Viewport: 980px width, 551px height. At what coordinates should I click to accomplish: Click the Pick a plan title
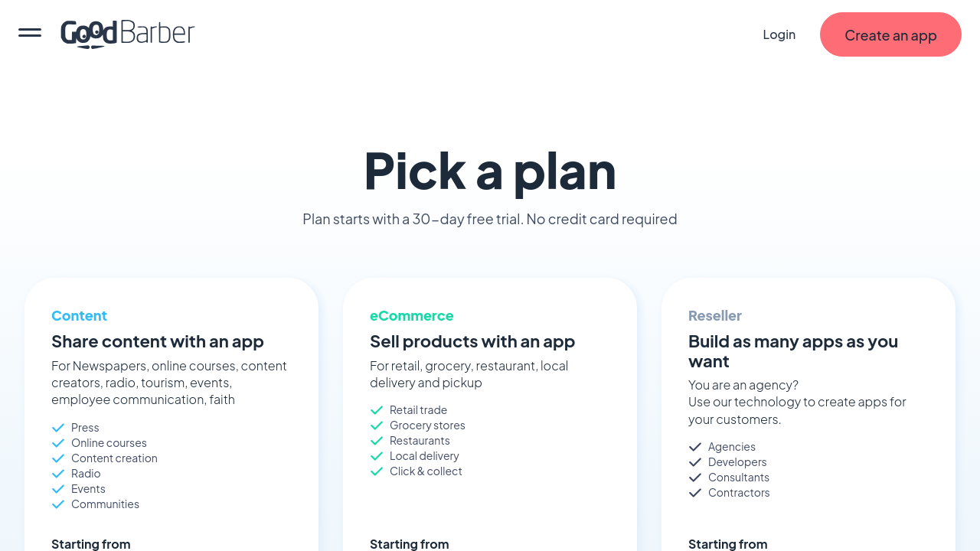coord(489,171)
